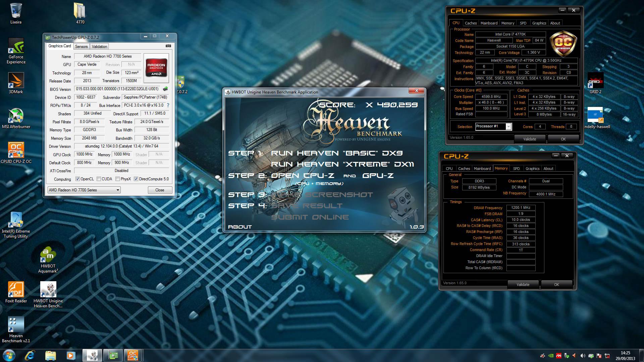Open Sensors tab in GPU-Z

[x=81, y=47]
